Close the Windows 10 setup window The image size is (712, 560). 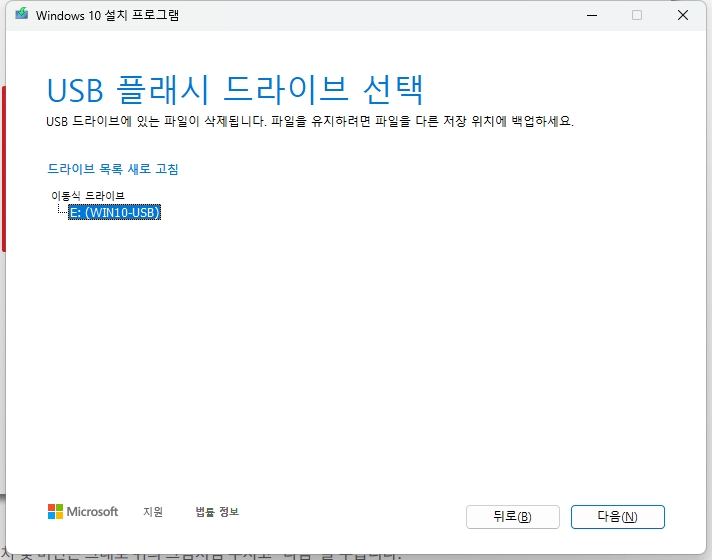(x=682, y=15)
